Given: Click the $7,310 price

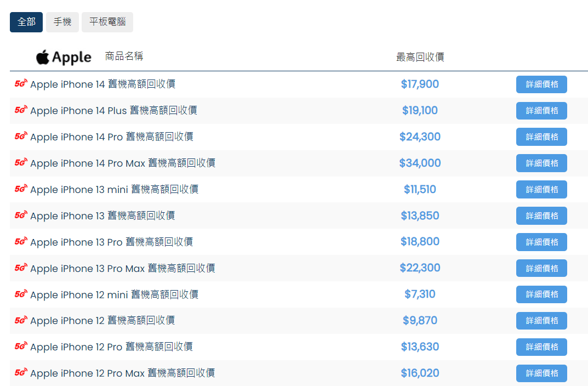Looking at the screenshot, I should pos(420,294).
